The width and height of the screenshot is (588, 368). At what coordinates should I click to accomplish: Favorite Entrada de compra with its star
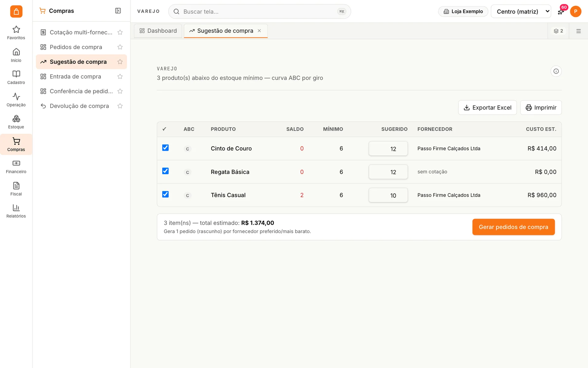pos(120,76)
